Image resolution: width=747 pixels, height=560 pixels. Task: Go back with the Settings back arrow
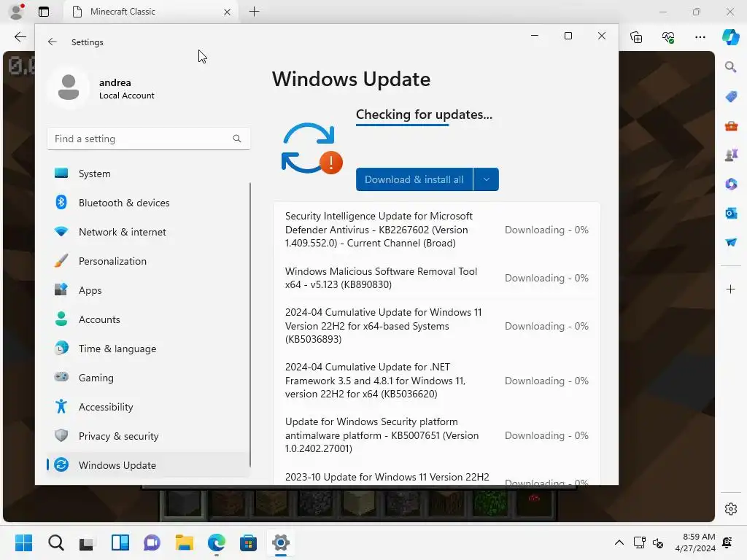coord(52,42)
